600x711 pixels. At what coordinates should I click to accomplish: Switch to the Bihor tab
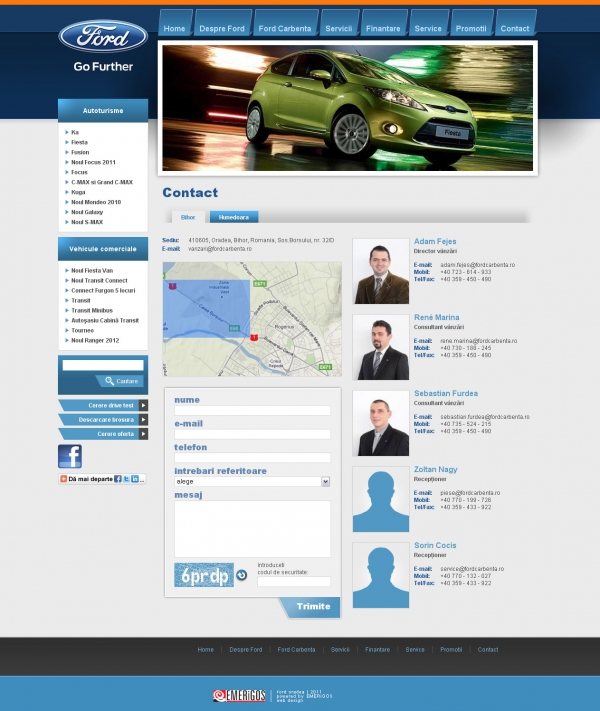coord(188,217)
